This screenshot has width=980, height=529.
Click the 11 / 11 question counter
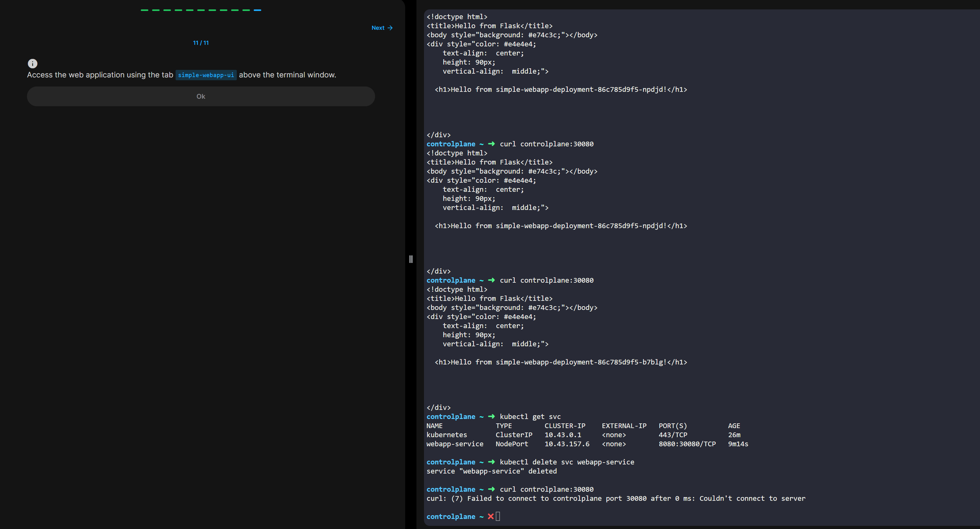200,43
